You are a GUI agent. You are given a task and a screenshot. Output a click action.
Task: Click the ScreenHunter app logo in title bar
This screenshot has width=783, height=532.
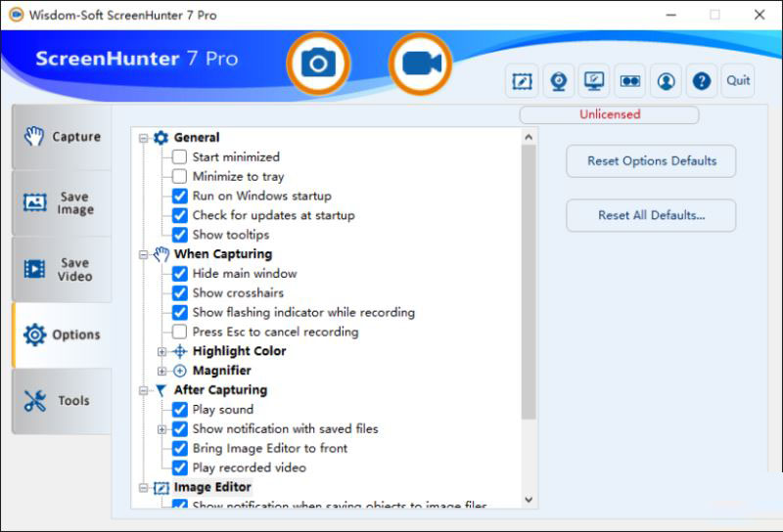tap(16, 15)
